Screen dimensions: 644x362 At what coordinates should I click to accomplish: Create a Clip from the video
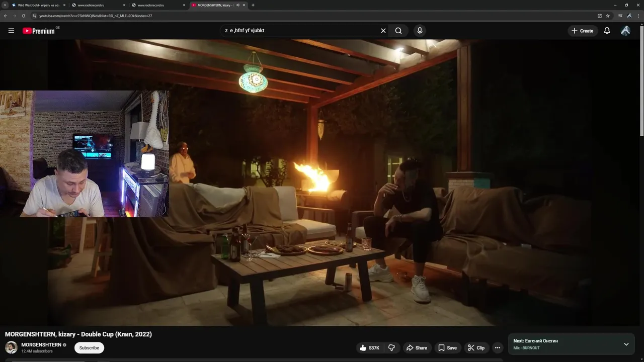[476, 347]
